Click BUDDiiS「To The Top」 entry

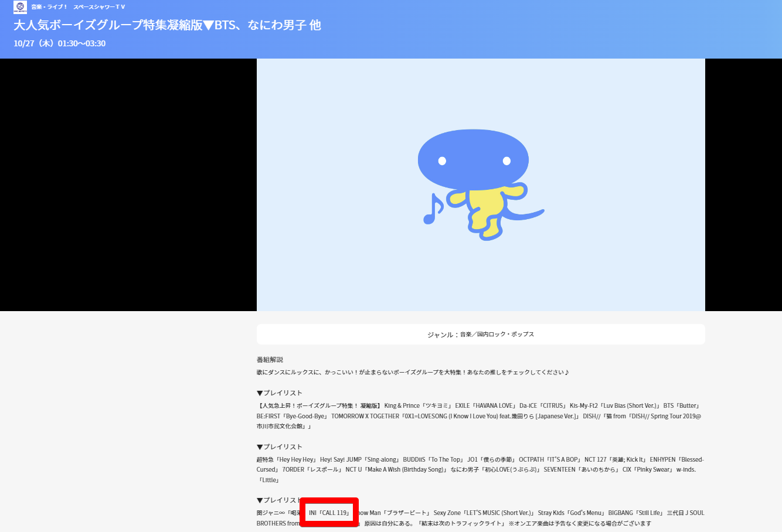click(433, 460)
